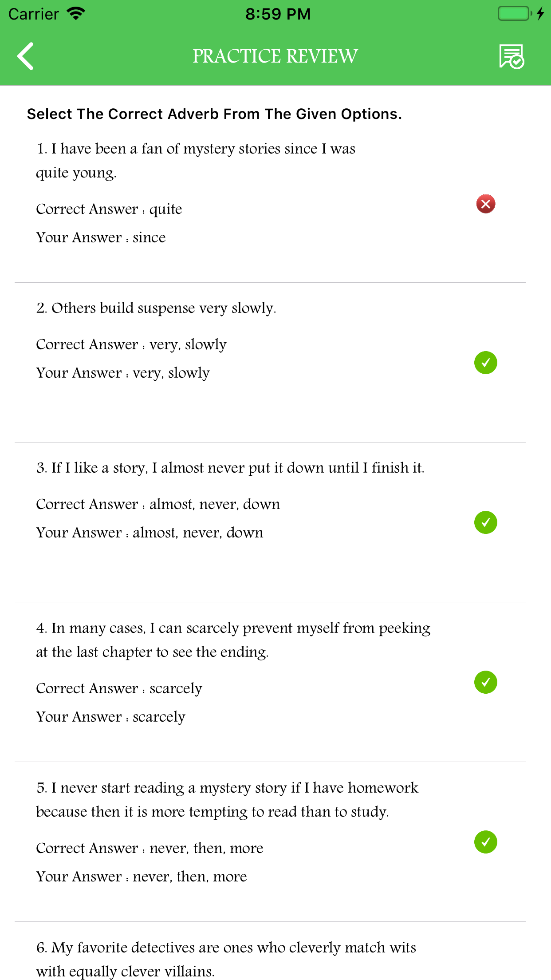This screenshot has width=551, height=980.
Task: Tap question 6 about favorite detectives
Action: 226,959
